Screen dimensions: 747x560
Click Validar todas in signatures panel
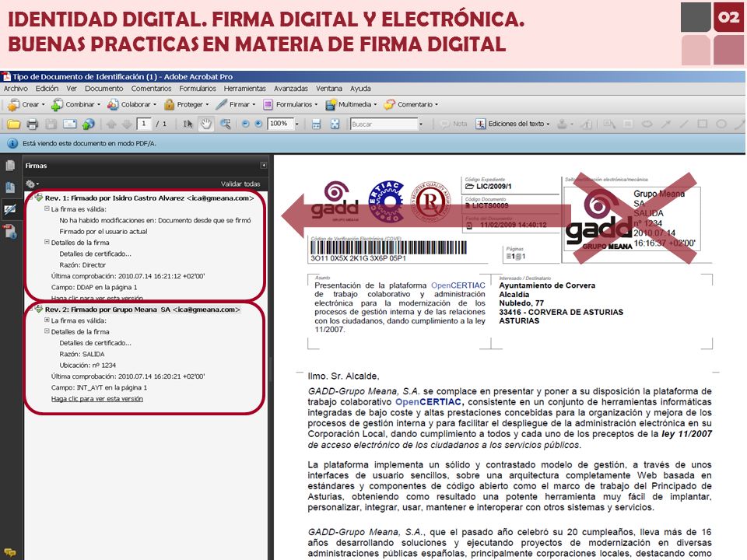240,184
